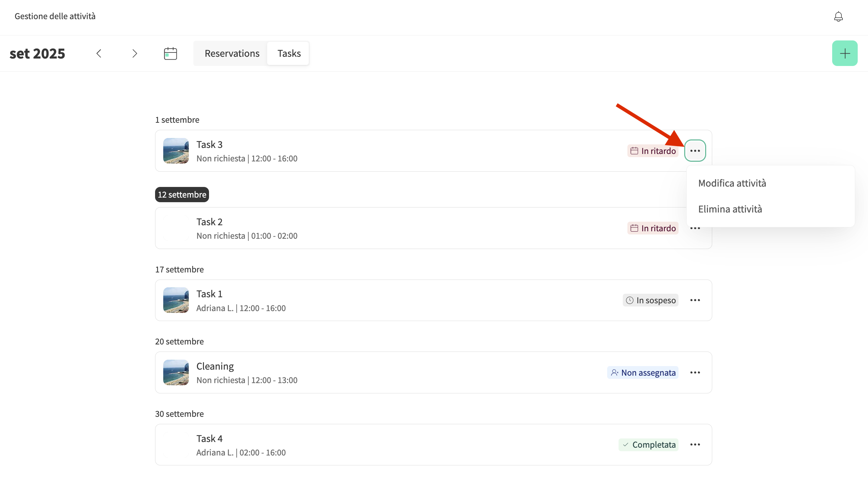Open the notifications bell
The image size is (868, 503).
pos(838,16)
